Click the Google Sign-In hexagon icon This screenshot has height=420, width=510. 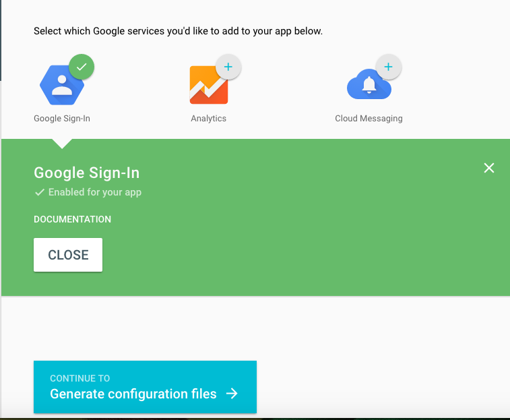point(61,85)
